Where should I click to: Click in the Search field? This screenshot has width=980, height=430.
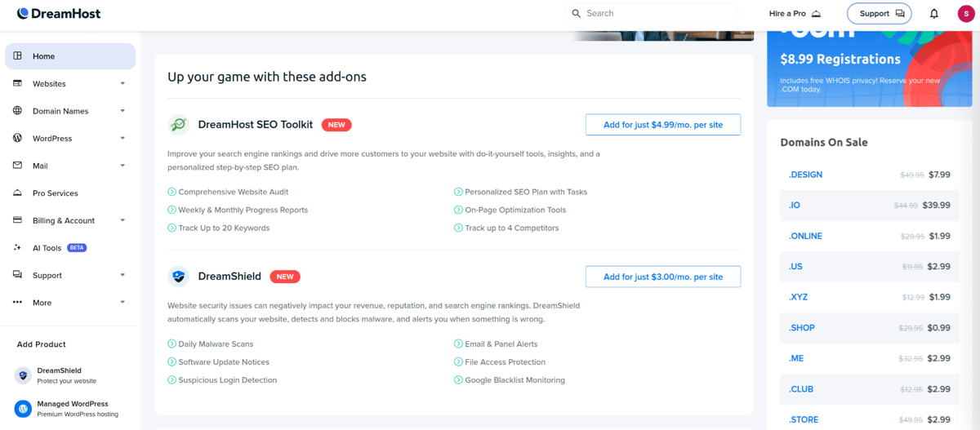tap(651, 13)
